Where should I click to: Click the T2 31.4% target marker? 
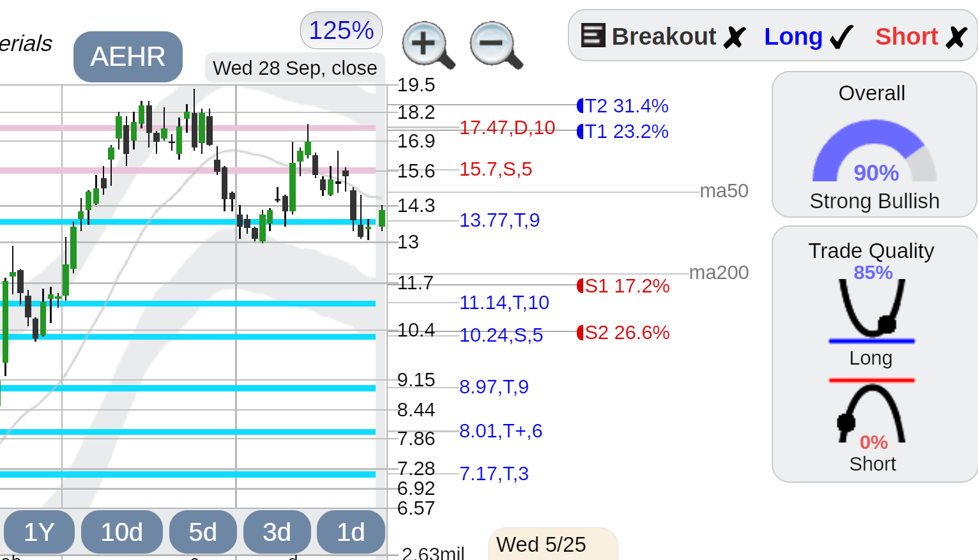(x=623, y=105)
